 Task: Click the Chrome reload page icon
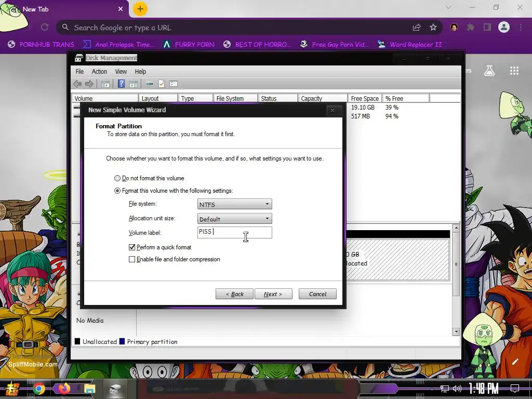coord(45,27)
